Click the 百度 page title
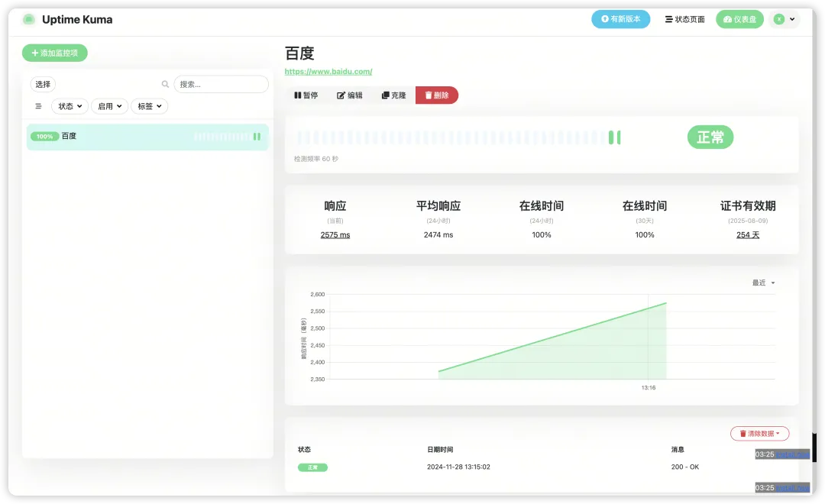 [x=299, y=53]
